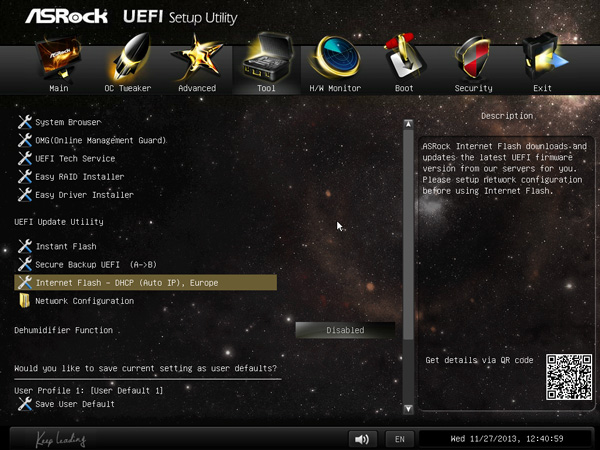Start Easy Driver Installer
The width and height of the screenshot is (600, 450).
click(x=85, y=195)
